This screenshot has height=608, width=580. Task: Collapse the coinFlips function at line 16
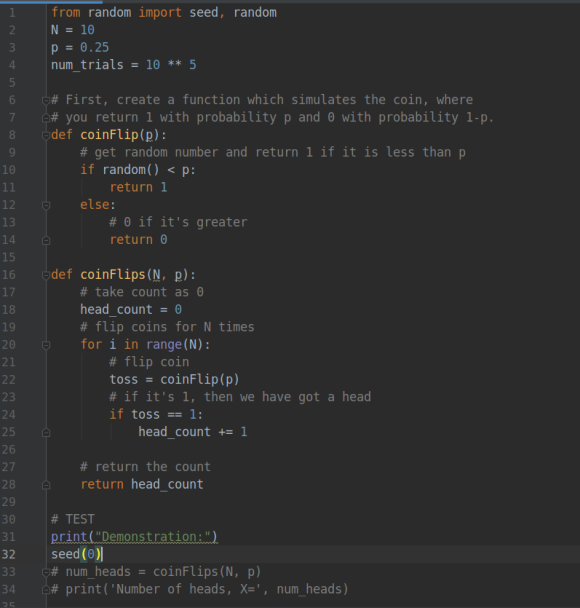click(46, 275)
